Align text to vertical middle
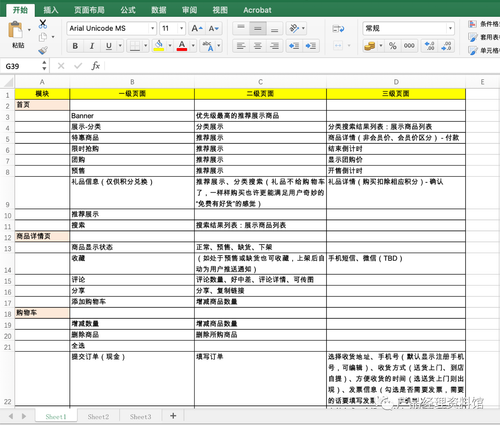500x425 pixels. point(258,28)
